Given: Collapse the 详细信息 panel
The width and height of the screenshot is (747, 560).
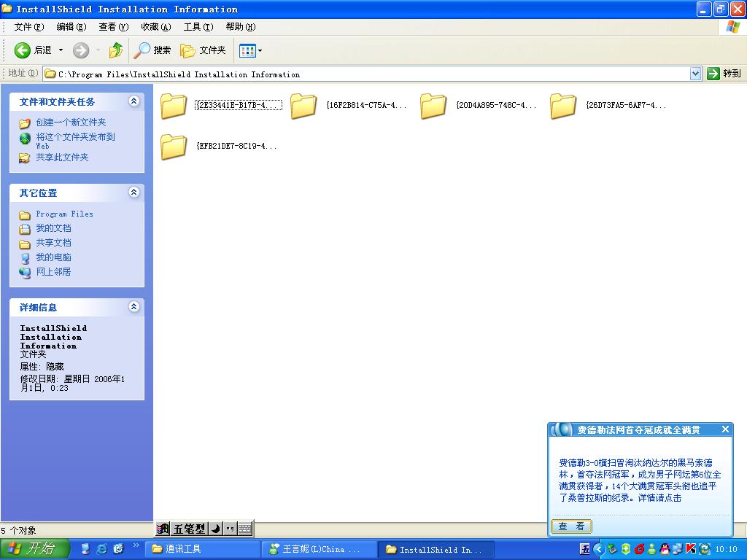Looking at the screenshot, I should (134, 307).
